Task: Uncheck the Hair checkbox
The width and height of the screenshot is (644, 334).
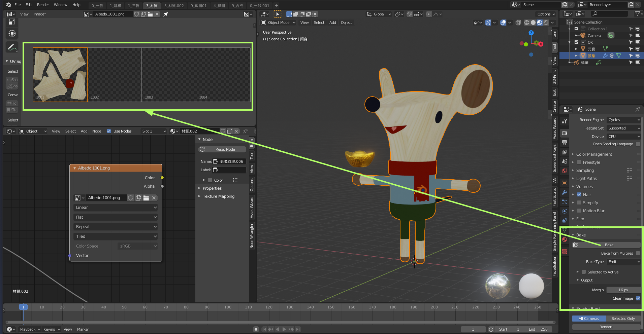Action: (579, 194)
